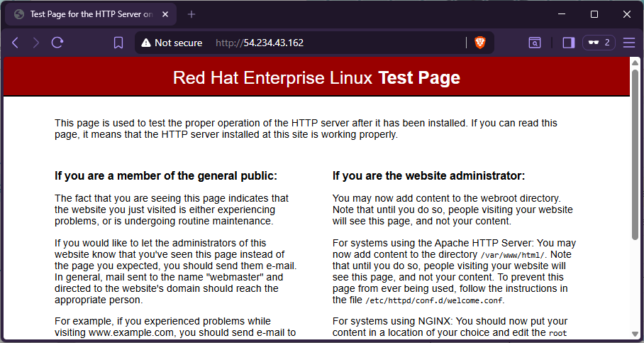The height and width of the screenshot is (343, 644).
Task: Click the page scrollbar down arrow
Action: (x=635, y=334)
